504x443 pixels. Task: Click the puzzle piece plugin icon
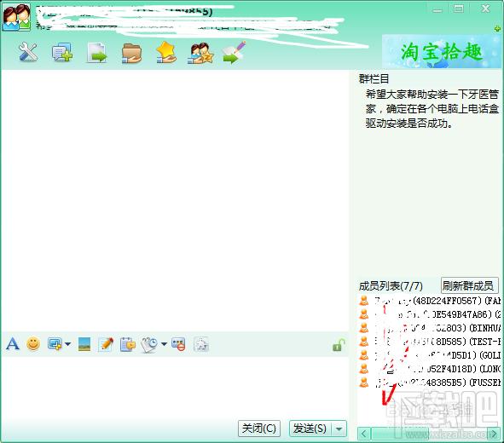(x=201, y=344)
